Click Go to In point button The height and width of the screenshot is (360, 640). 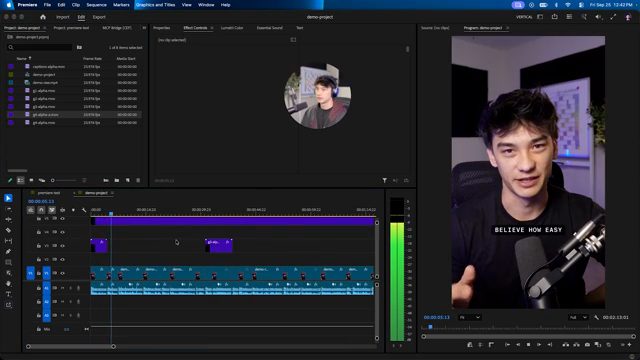click(507, 344)
